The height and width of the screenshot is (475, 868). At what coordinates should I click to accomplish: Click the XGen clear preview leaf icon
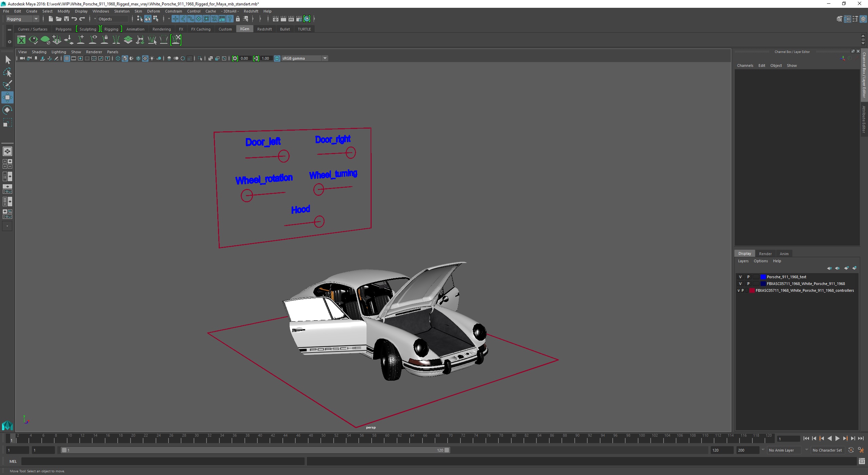(x=45, y=40)
